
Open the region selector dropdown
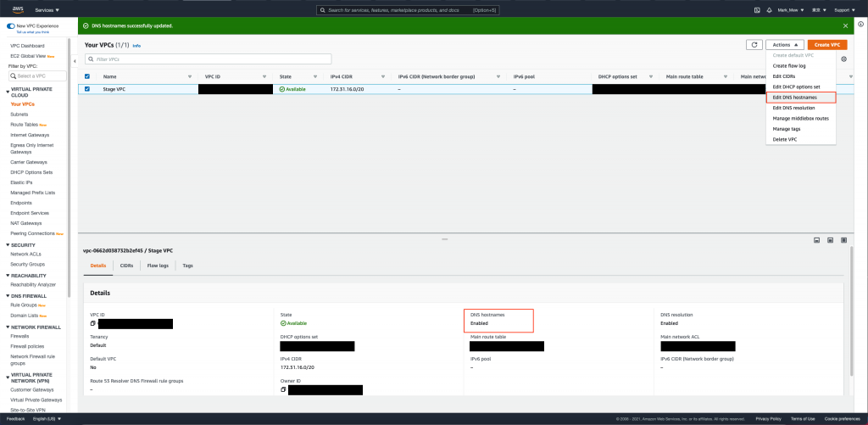tap(819, 10)
